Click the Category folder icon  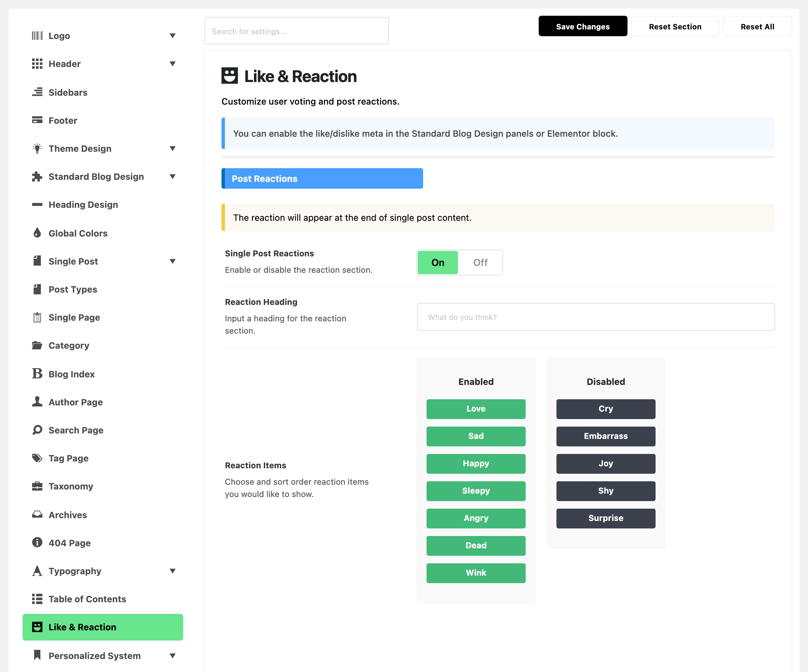(x=37, y=345)
